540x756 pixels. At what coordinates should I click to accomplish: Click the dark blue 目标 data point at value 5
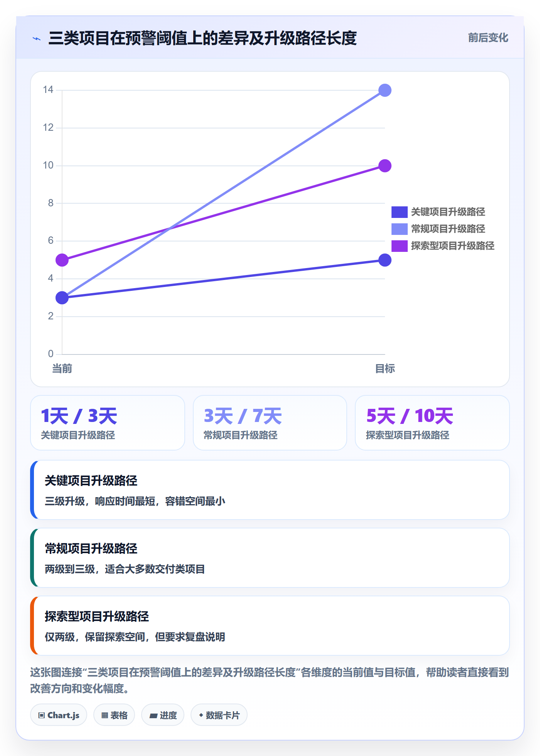click(x=385, y=260)
